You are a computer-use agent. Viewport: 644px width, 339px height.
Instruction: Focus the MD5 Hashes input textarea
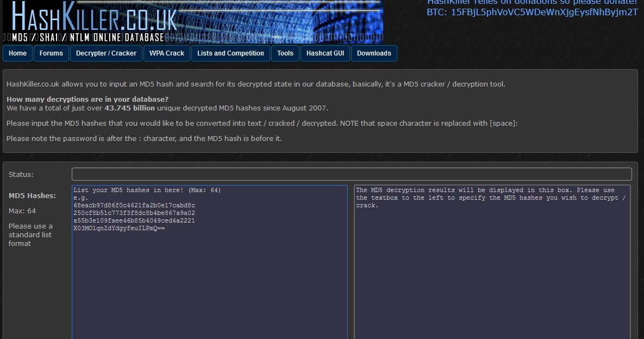click(x=210, y=262)
